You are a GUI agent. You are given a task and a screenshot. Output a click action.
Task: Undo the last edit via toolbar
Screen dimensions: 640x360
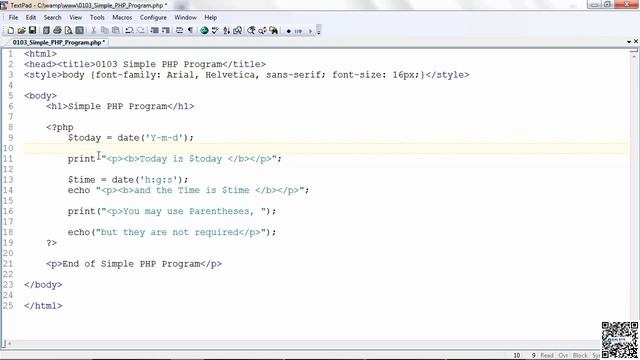[129, 31]
